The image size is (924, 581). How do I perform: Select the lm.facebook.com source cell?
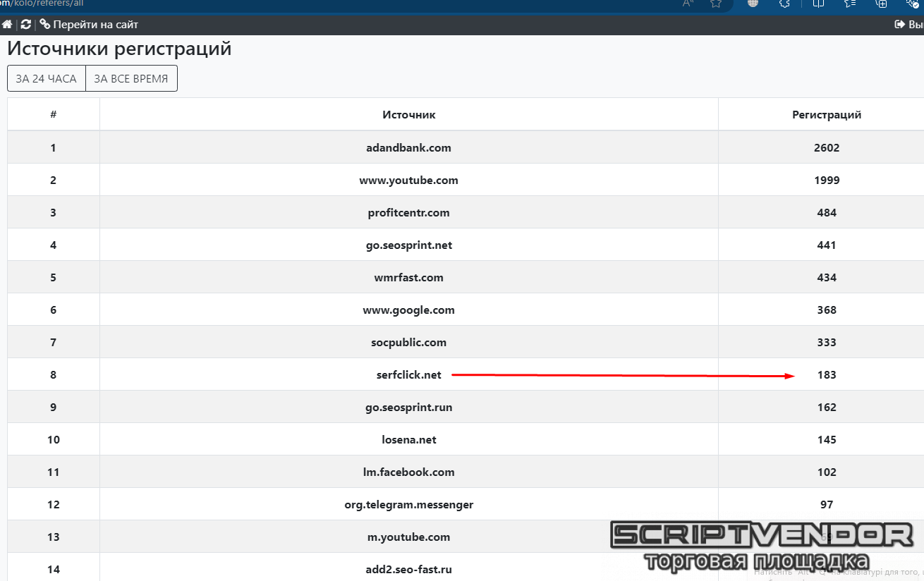pyautogui.click(x=409, y=472)
